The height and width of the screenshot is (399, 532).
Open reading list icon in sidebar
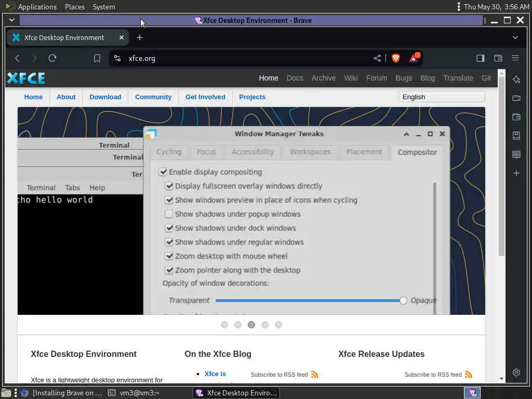[516, 154]
